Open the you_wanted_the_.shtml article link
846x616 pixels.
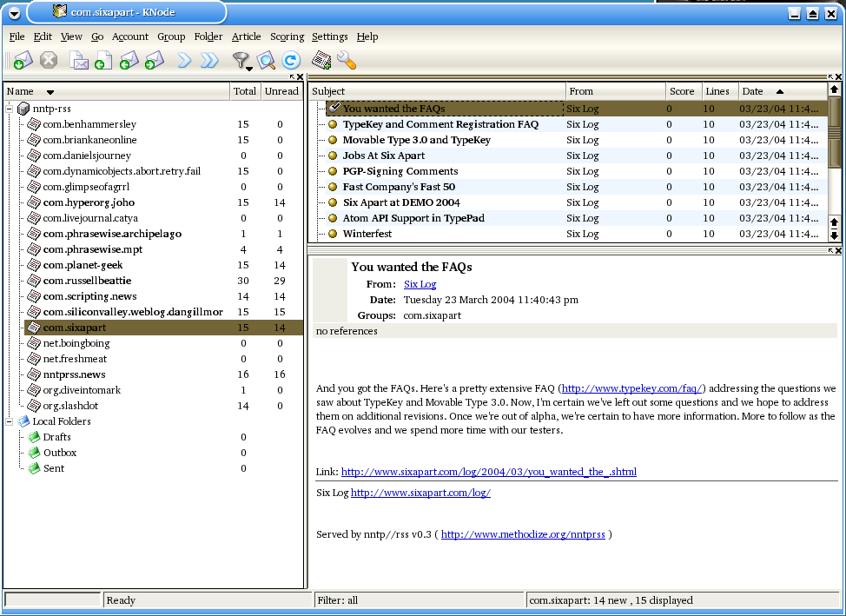click(489, 472)
